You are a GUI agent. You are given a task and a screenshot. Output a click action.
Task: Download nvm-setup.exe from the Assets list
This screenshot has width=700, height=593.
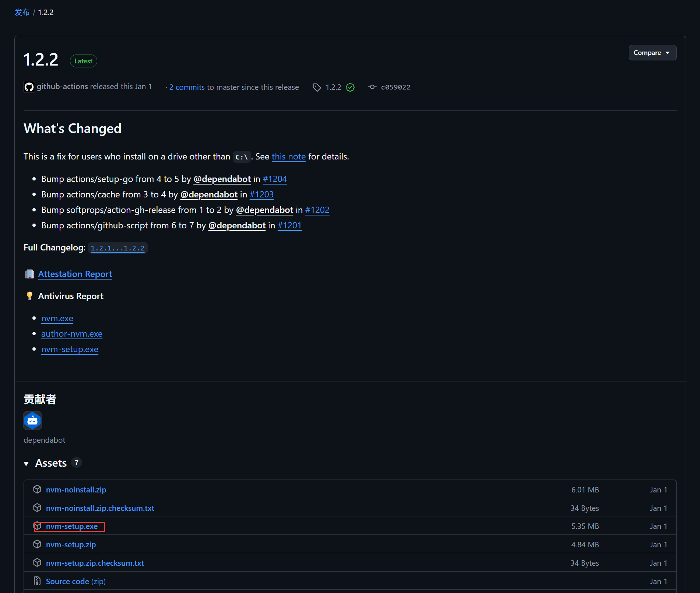72,526
